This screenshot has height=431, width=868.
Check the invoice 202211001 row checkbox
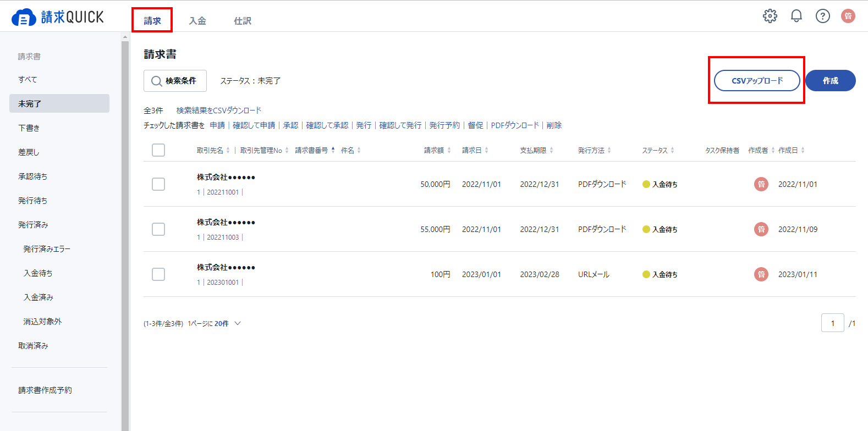[158, 184]
